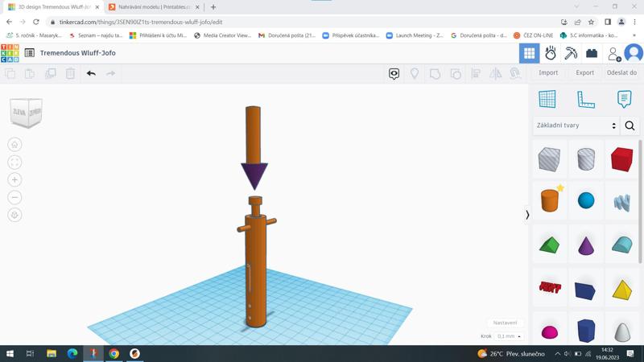Click the fit all in view button
Screen dimensions: 644x362
pyautogui.click(x=14, y=162)
